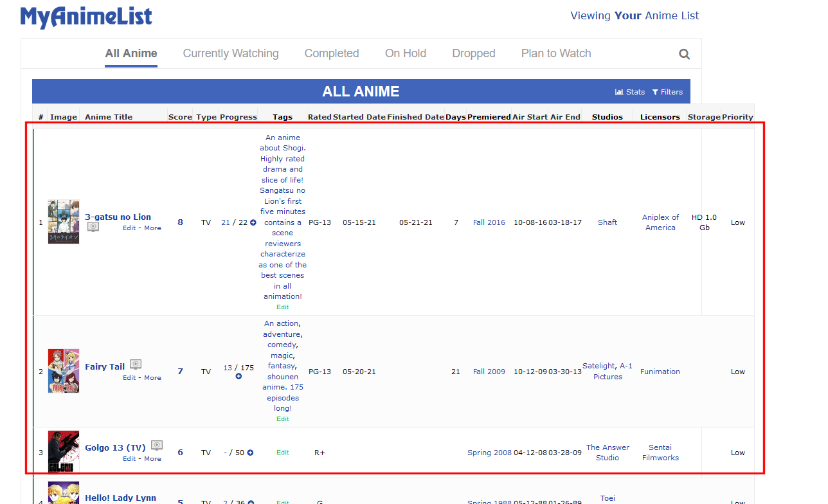The image size is (828, 504).
Task: Open the Filters funnel icon
Action: coord(655,92)
